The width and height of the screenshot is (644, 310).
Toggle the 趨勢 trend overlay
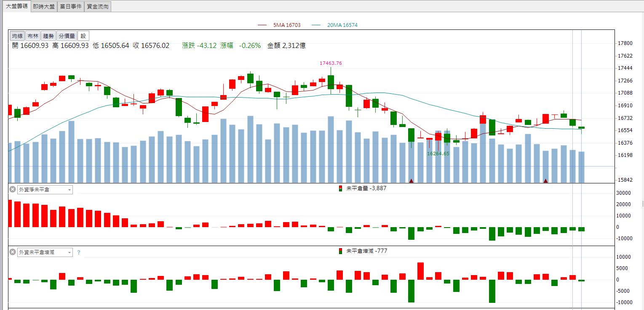click(48, 36)
